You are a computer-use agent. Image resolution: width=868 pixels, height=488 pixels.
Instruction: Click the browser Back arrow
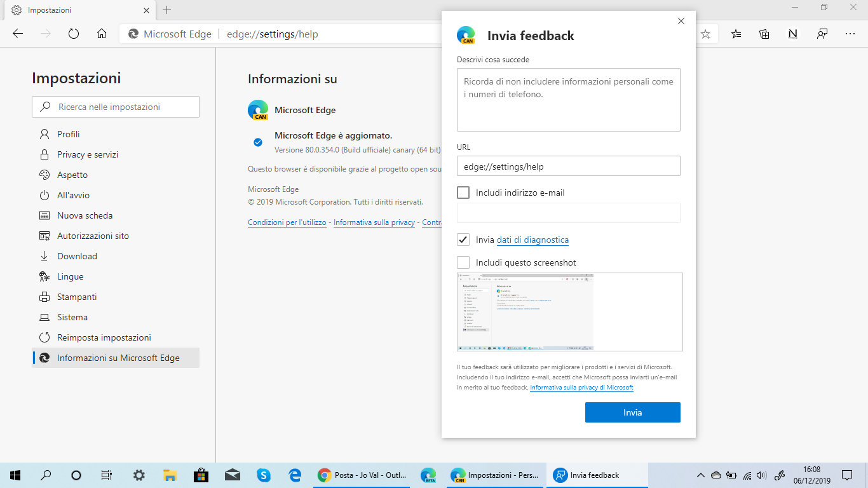(18, 34)
